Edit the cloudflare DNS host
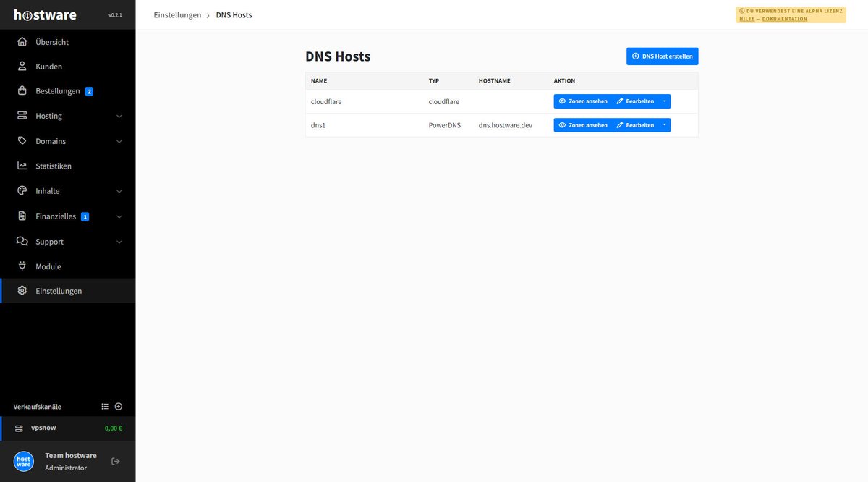Viewport: 868px width, 482px height. 635,101
